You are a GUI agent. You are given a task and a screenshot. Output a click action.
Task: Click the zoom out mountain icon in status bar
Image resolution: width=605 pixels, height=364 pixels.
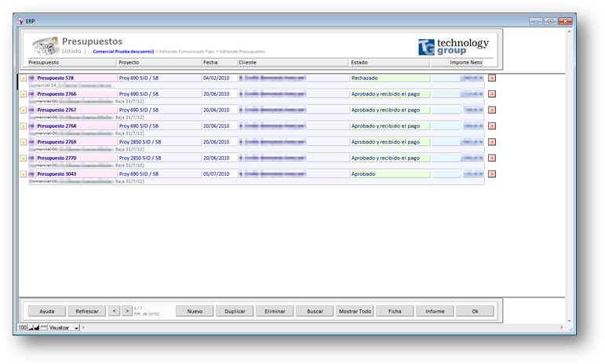[x=31, y=328]
